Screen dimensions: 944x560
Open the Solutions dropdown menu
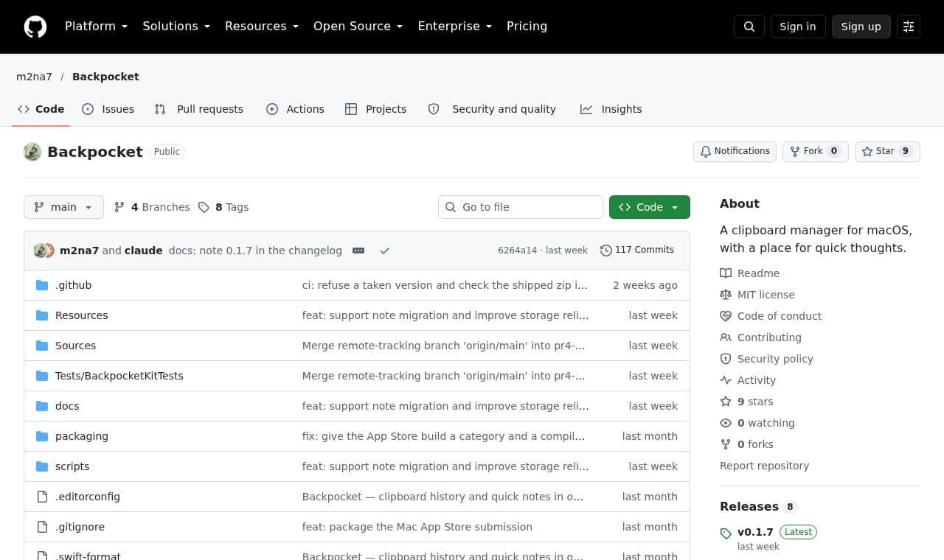pyautogui.click(x=176, y=27)
